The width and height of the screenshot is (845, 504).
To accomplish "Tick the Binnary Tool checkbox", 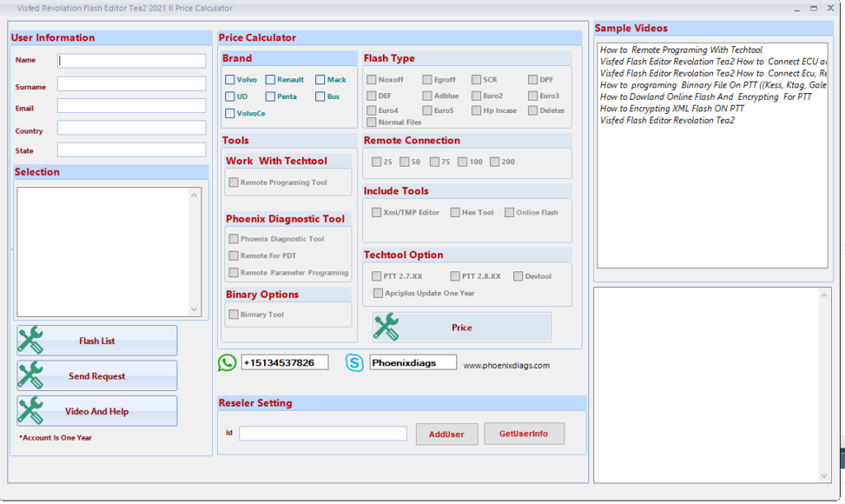I will (234, 314).
